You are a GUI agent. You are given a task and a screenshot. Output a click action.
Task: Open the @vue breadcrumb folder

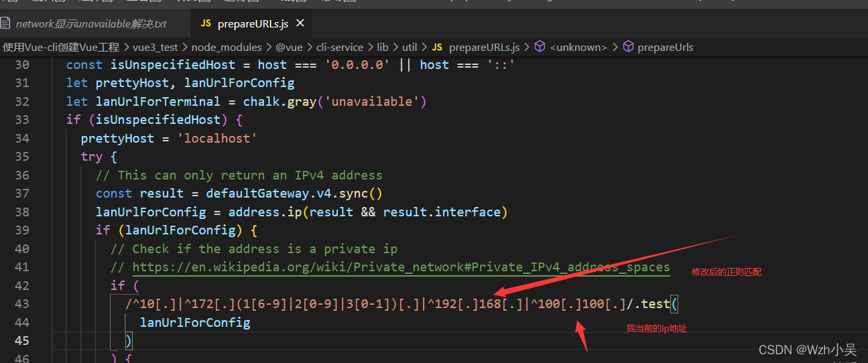[289, 48]
